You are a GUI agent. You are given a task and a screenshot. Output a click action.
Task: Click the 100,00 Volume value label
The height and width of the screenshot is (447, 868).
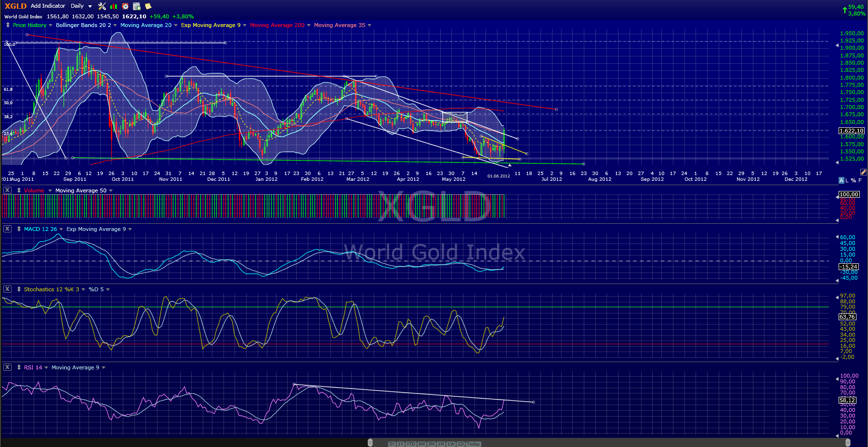tap(849, 194)
